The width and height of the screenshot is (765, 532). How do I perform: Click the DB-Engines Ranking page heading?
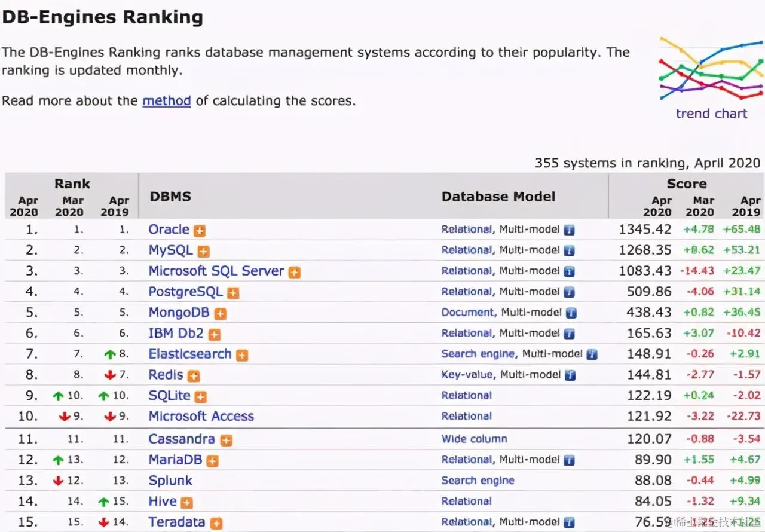(102, 17)
